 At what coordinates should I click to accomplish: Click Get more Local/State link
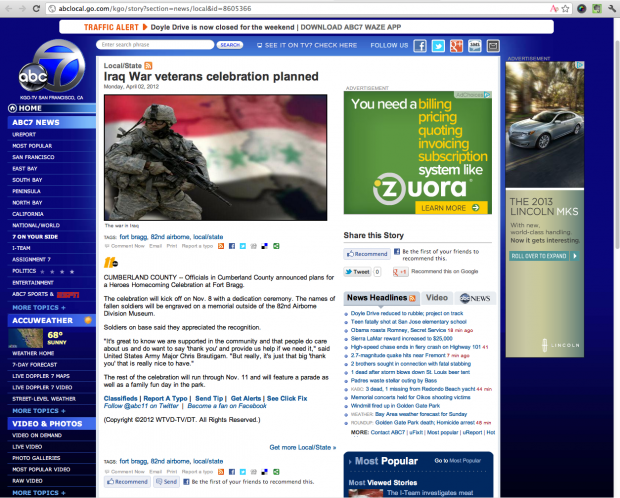tap(302, 447)
